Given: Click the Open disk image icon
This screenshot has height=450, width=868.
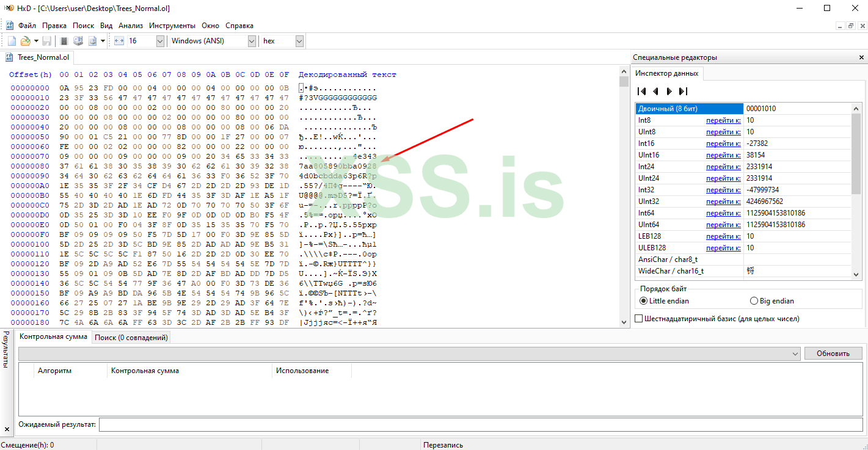Looking at the screenshot, I should click(x=93, y=41).
